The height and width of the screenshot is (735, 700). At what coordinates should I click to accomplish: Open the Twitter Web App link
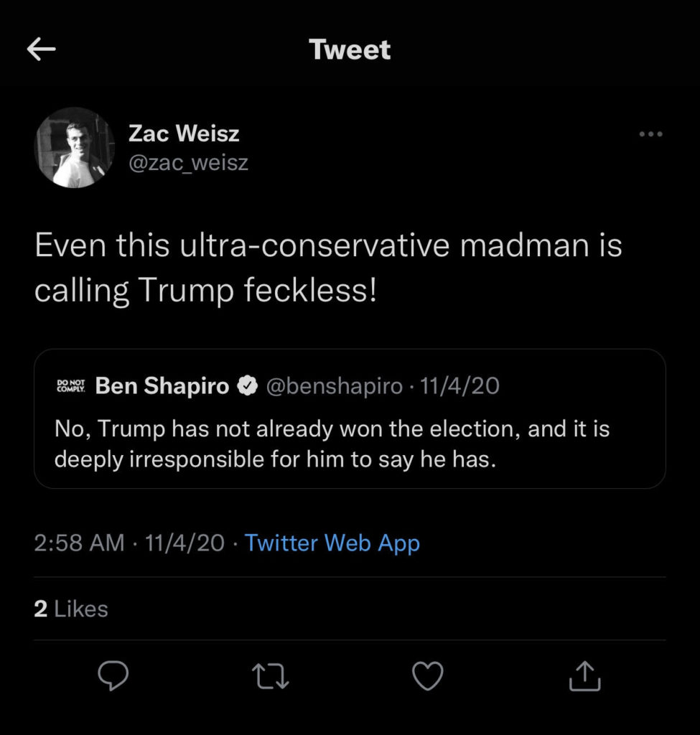click(x=332, y=543)
